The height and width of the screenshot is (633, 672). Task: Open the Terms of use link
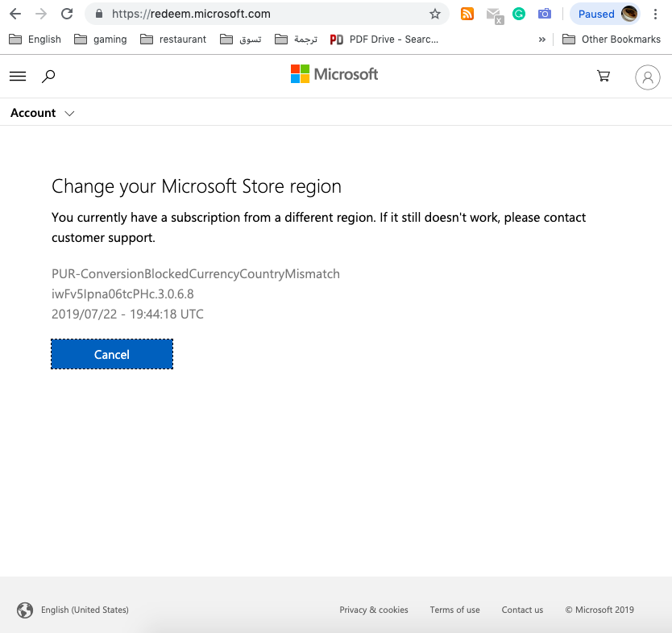tap(454, 610)
